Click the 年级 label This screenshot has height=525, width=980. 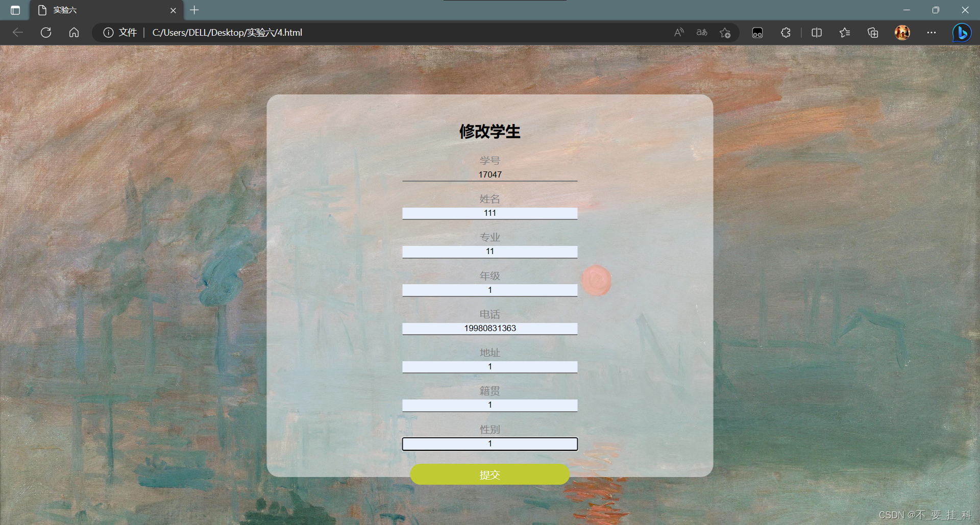pyautogui.click(x=490, y=276)
